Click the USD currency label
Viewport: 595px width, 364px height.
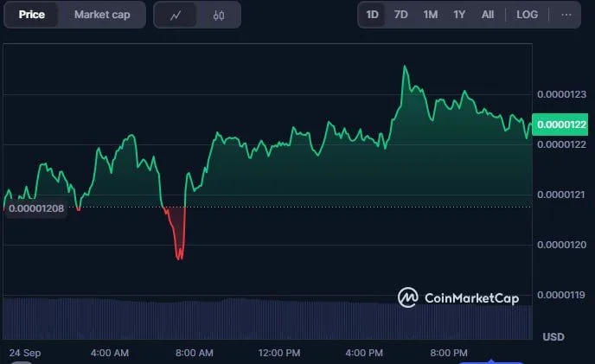click(x=553, y=336)
